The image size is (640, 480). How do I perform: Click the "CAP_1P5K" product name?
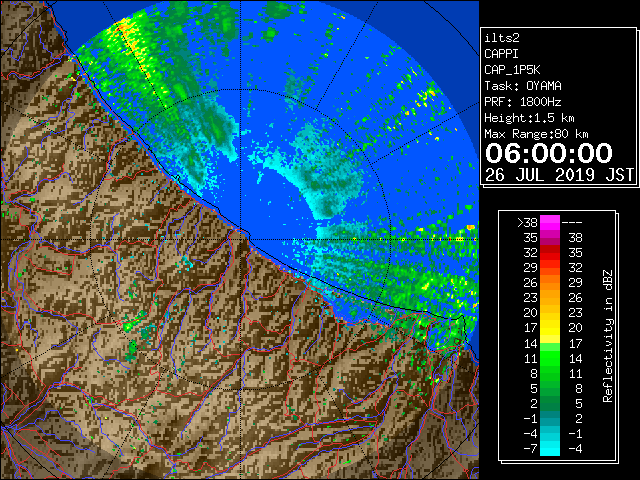[512, 70]
